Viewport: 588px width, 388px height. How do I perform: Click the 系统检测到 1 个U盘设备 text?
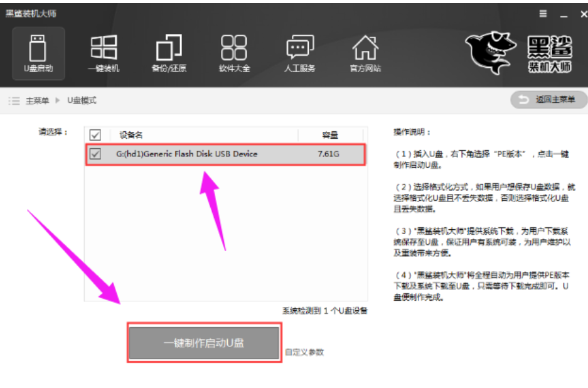click(325, 311)
